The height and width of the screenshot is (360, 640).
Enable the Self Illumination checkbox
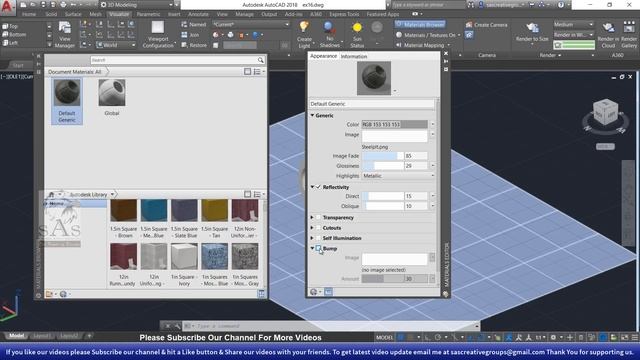(318, 238)
